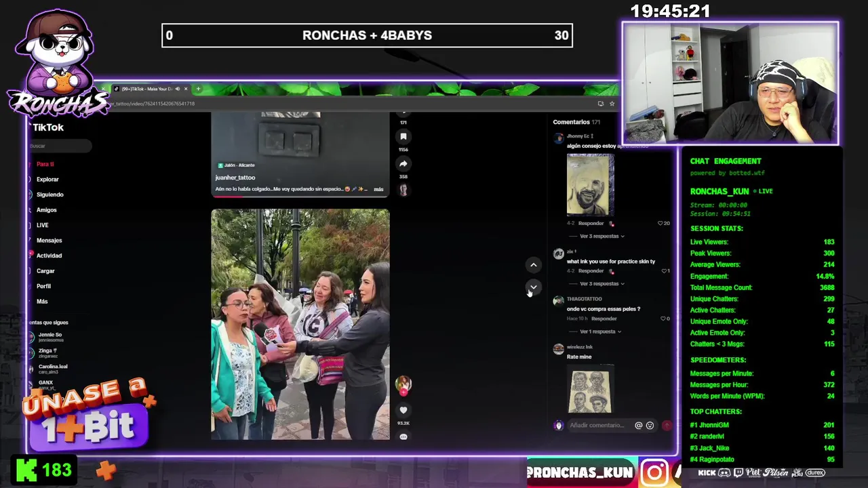Like THIAGOTATTOO's comment with the heart icon

click(664, 319)
